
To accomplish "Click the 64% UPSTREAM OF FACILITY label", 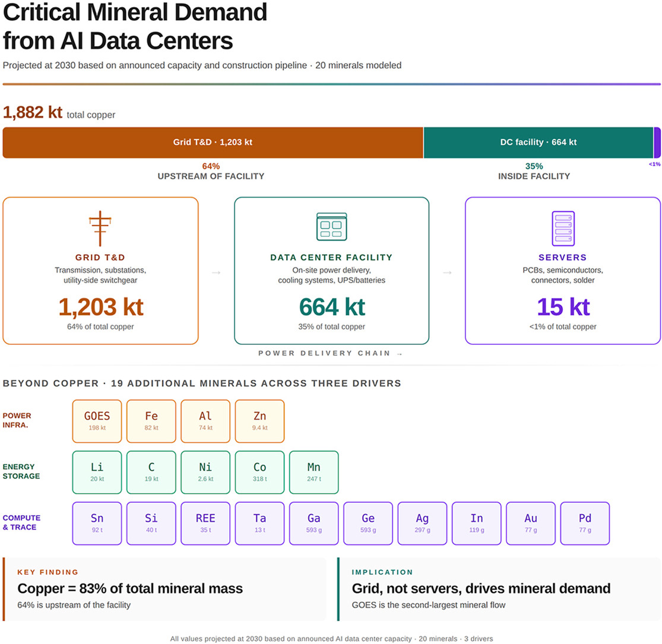I will click(x=211, y=172).
